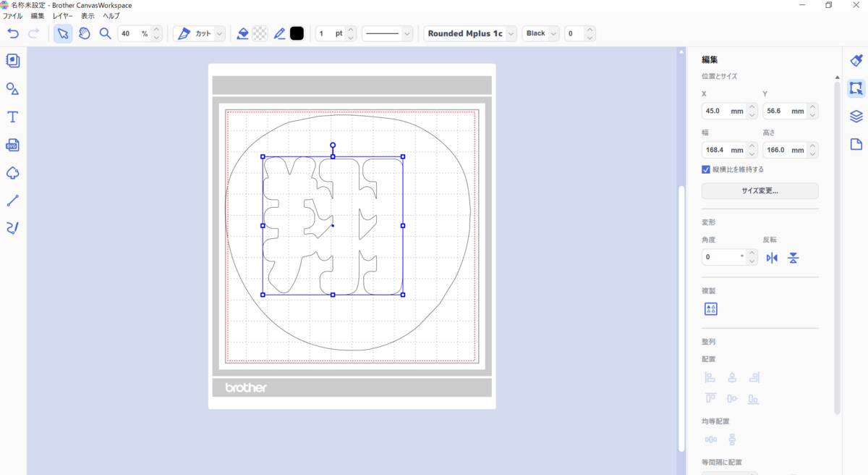
Task: Open the Edit panel icon
Action: (x=856, y=88)
